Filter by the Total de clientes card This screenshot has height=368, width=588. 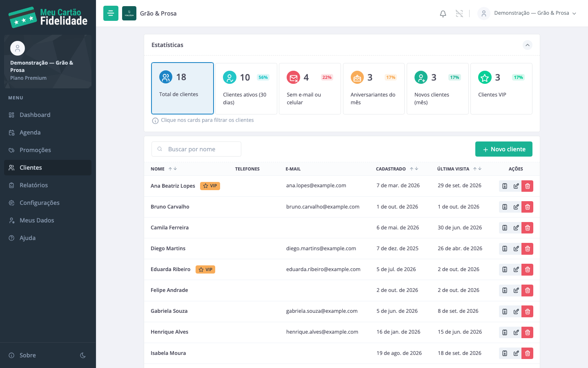click(x=183, y=88)
